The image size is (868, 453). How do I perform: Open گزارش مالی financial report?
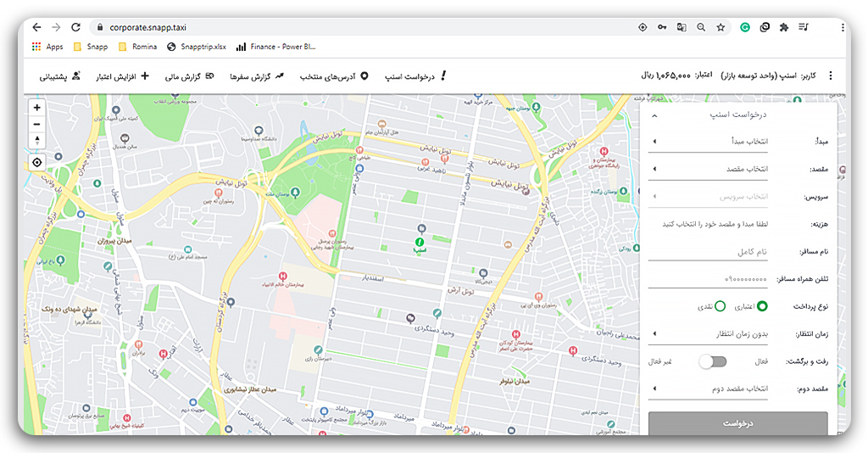coord(189,76)
